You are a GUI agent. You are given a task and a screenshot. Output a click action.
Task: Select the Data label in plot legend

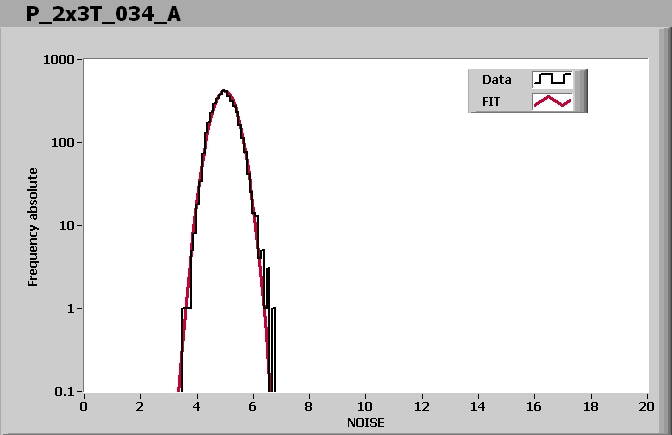(497, 79)
